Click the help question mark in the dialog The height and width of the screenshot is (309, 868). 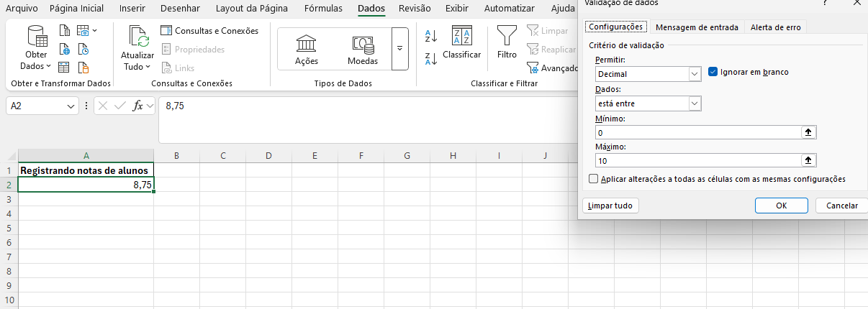pyautogui.click(x=824, y=3)
